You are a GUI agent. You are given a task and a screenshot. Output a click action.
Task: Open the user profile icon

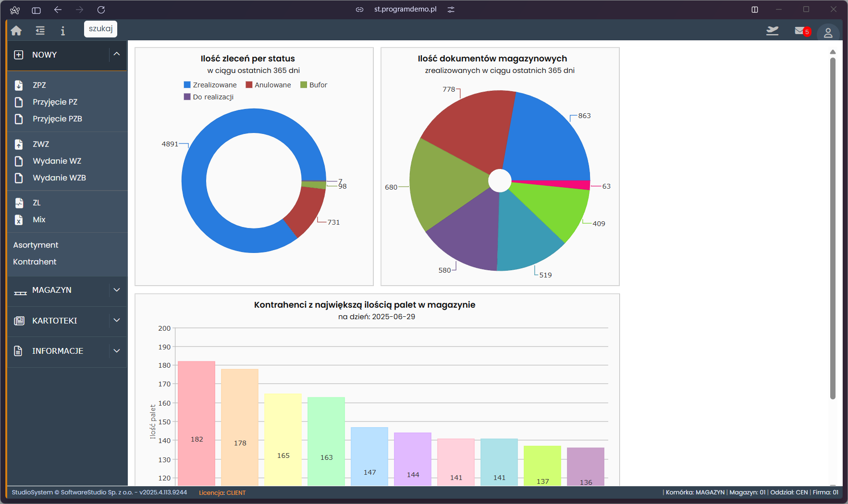[828, 33]
